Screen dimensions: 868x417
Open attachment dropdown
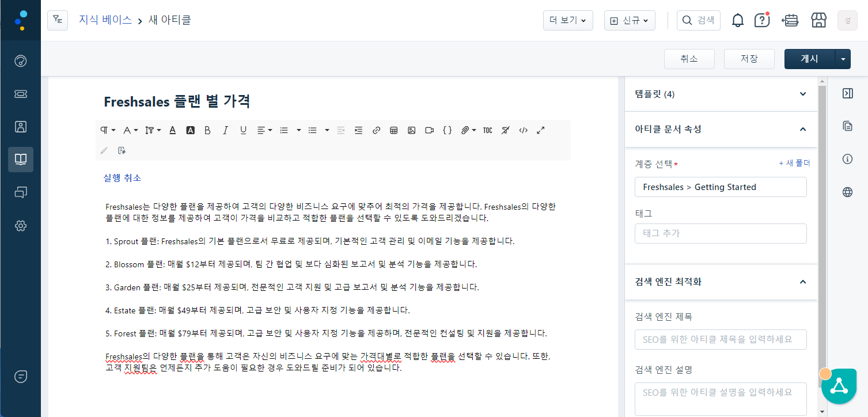click(468, 130)
